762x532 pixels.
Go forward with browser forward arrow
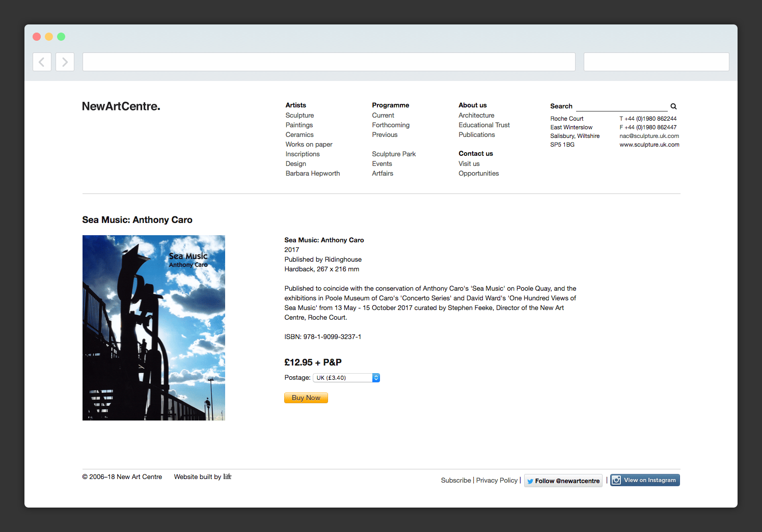(x=65, y=62)
